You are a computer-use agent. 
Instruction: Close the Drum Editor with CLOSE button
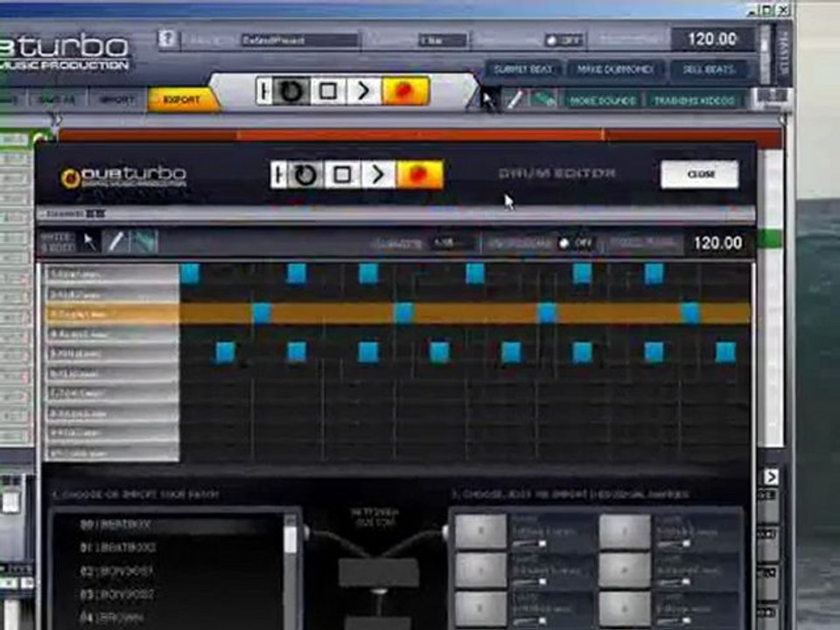pyautogui.click(x=700, y=175)
